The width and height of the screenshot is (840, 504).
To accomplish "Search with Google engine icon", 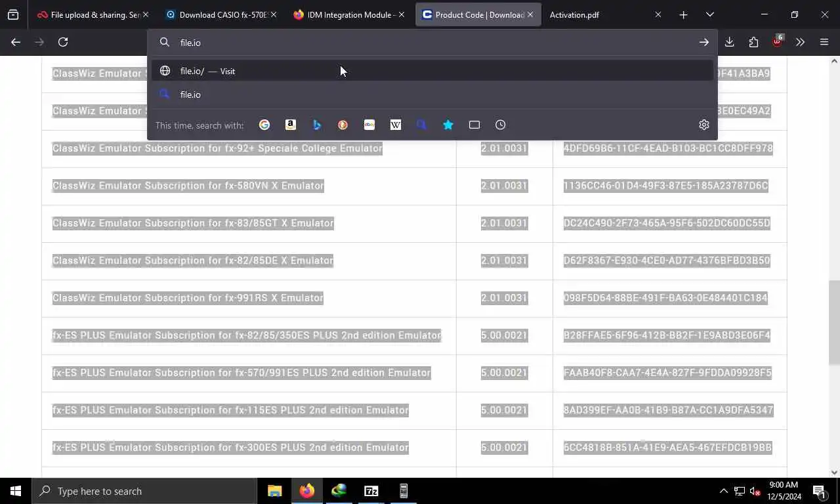I will click(x=264, y=125).
